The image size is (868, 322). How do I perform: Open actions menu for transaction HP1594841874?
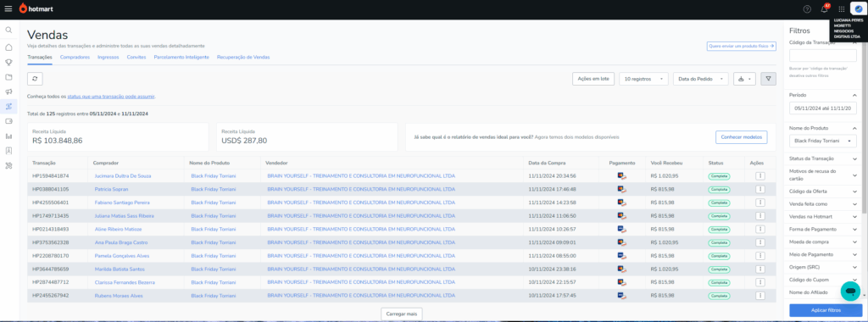pos(760,176)
